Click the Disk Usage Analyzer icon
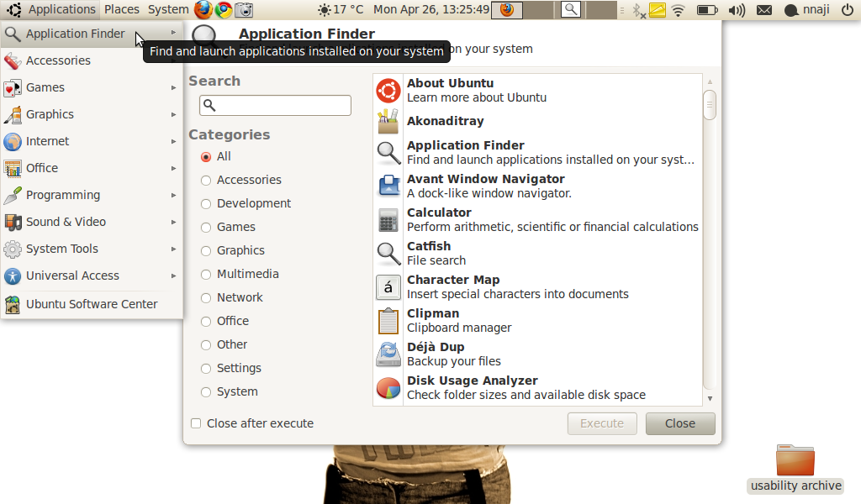This screenshot has width=861, height=504. click(x=388, y=388)
